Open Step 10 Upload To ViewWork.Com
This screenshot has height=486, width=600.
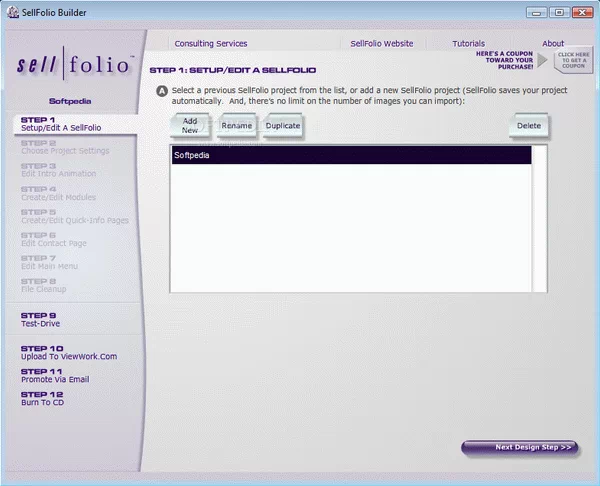pyautogui.click(x=69, y=352)
